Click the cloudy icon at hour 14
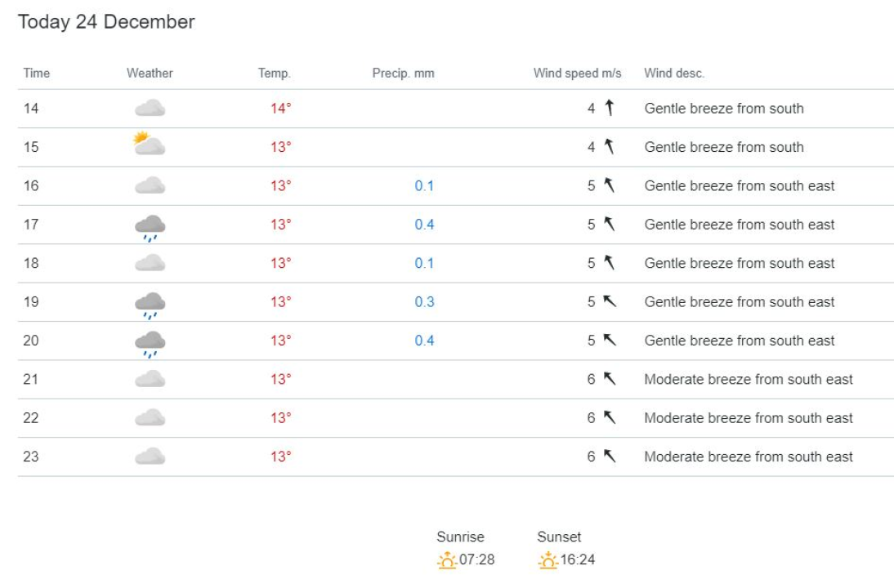Screen dimensions: 894x588 [150, 108]
